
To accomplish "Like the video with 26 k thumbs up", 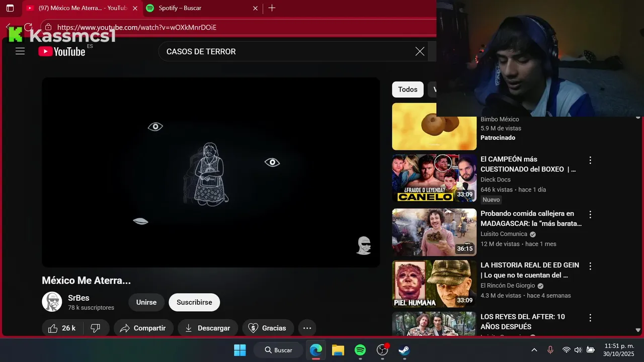I will (x=62, y=328).
